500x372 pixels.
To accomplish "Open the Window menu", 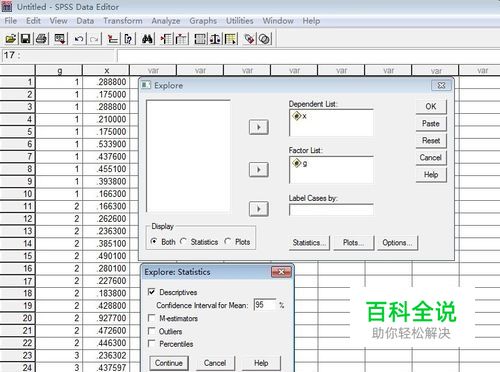I will tap(278, 21).
